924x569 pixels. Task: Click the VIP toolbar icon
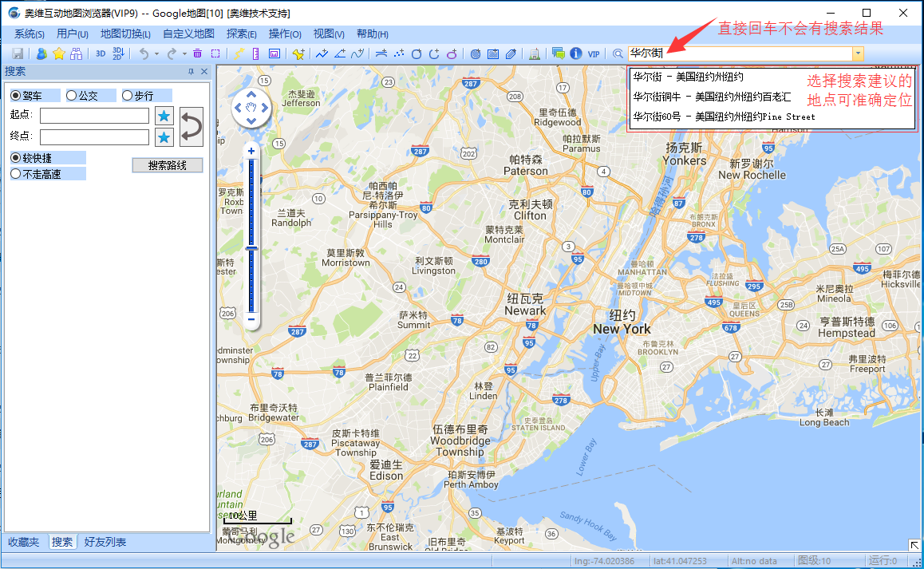[x=594, y=53]
